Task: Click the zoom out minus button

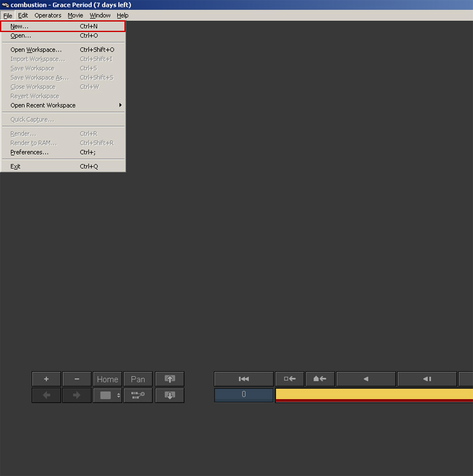Action: 77,379
